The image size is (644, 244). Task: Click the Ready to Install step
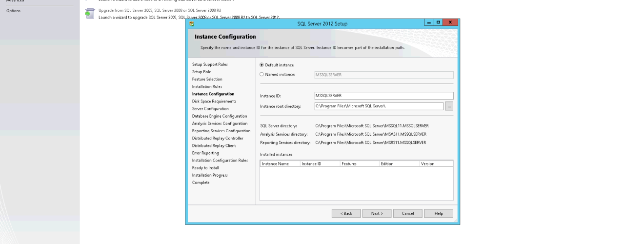coord(205,168)
